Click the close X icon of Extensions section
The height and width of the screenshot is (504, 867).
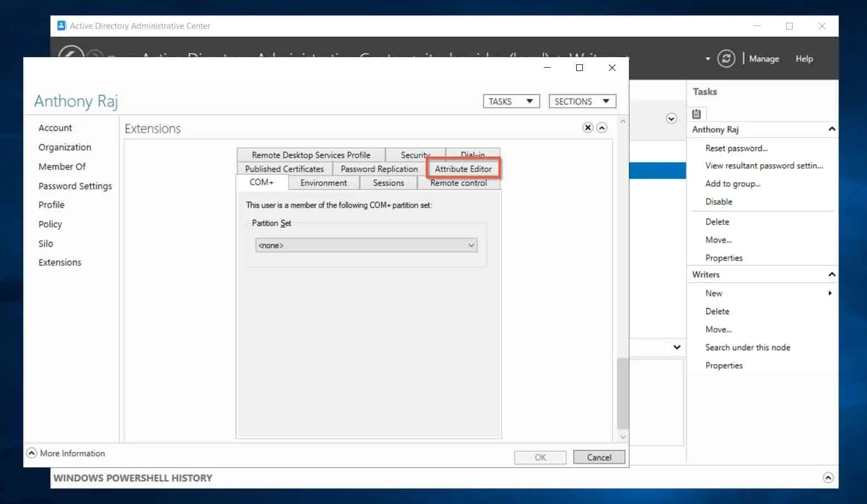(588, 128)
